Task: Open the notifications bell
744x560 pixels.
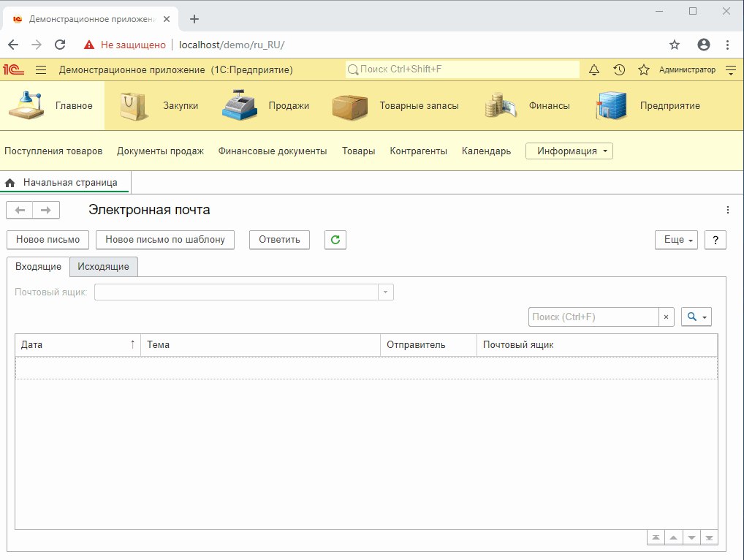Action: point(594,69)
